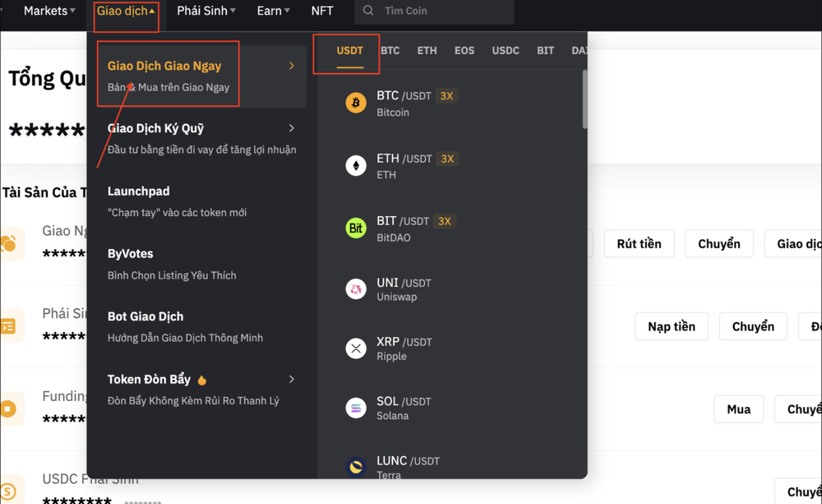Click the Terra LUNC coin icon

[x=356, y=467]
